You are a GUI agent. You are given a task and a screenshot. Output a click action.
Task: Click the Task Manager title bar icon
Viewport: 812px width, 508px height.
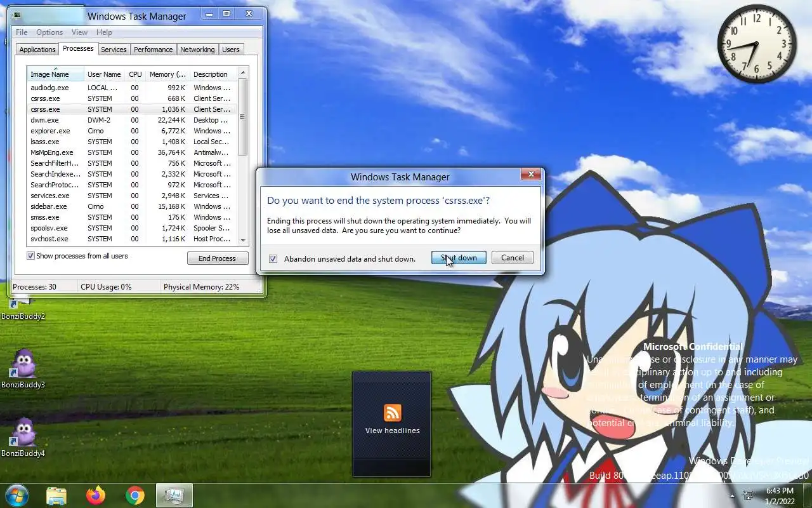(x=16, y=16)
